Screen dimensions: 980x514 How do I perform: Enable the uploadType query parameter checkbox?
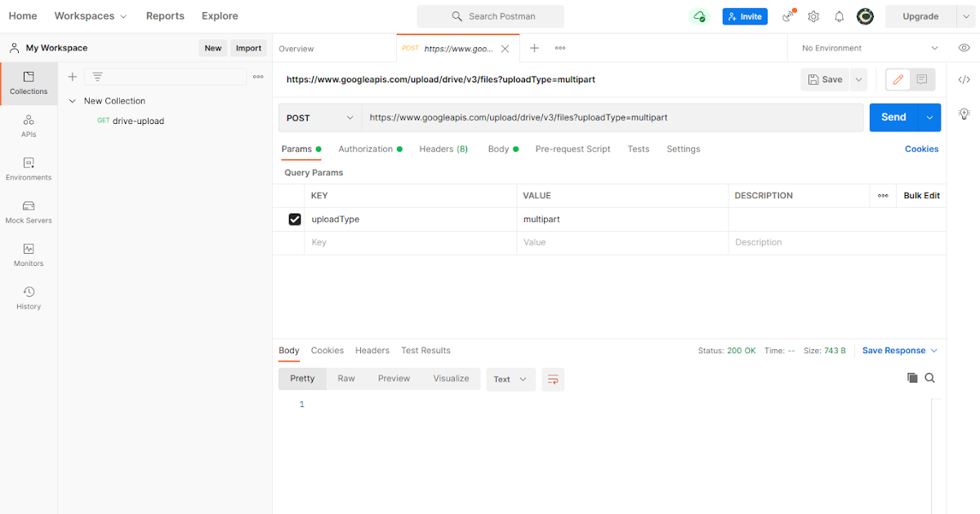[294, 219]
